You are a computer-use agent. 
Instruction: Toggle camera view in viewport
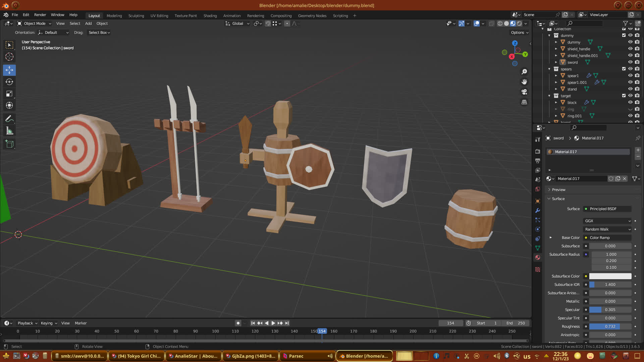tap(524, 92)
